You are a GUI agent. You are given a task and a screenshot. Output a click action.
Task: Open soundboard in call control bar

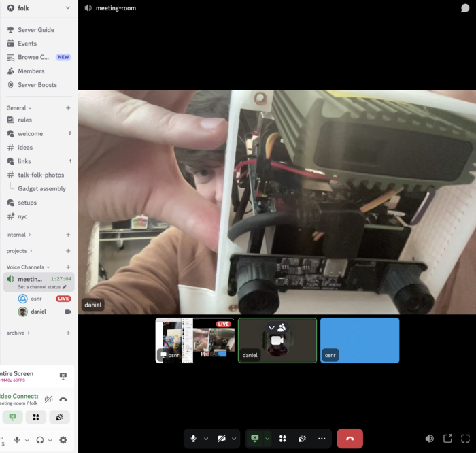(x=302, y=439)
